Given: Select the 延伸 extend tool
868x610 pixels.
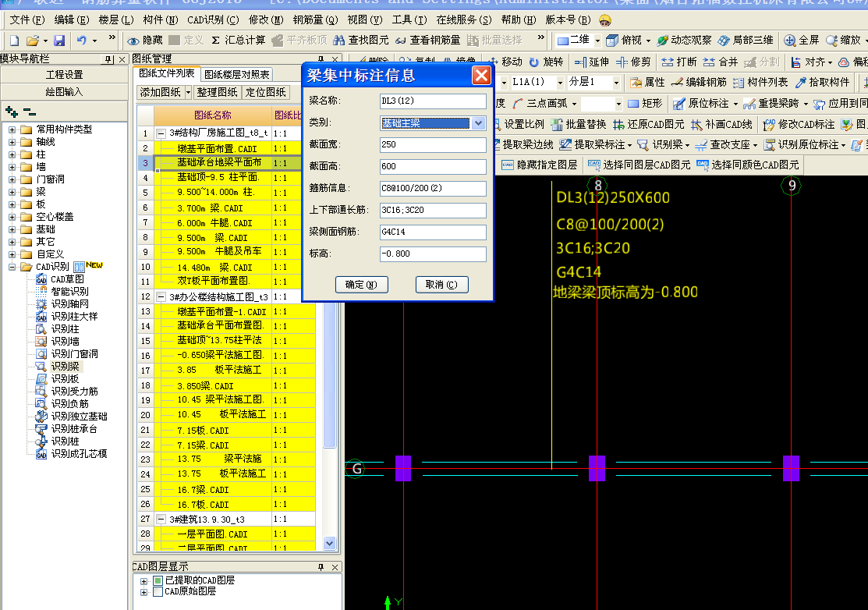Looking at the screenshot, I should point(592,62).
